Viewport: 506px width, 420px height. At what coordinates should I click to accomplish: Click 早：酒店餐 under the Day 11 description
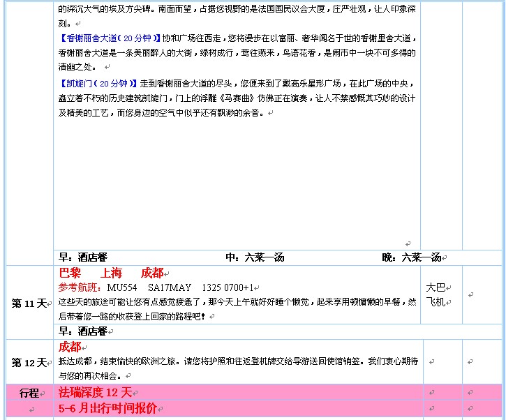(83, 331)
